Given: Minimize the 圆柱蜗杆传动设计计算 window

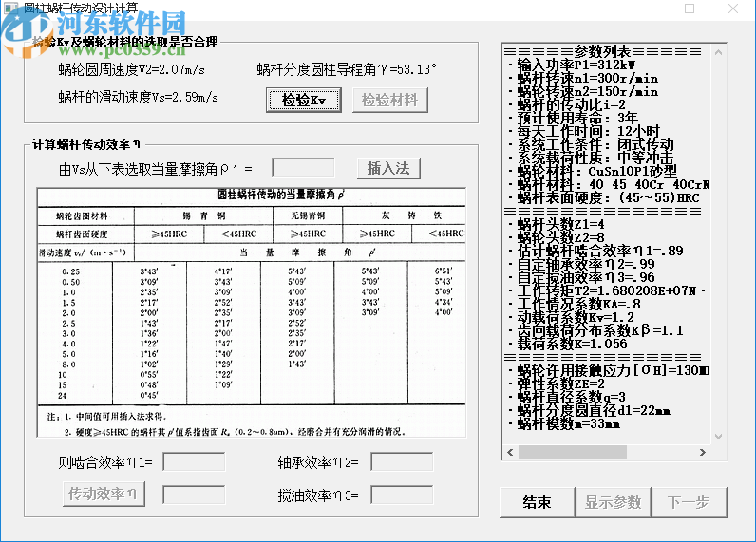Looking at the screenshot, I should coord(647,9).
